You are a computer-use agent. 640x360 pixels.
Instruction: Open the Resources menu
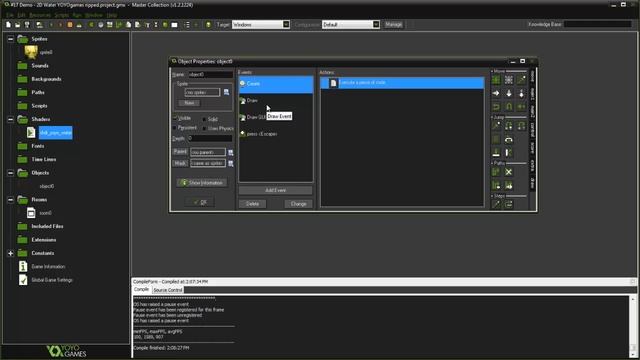tap(40, 15)
